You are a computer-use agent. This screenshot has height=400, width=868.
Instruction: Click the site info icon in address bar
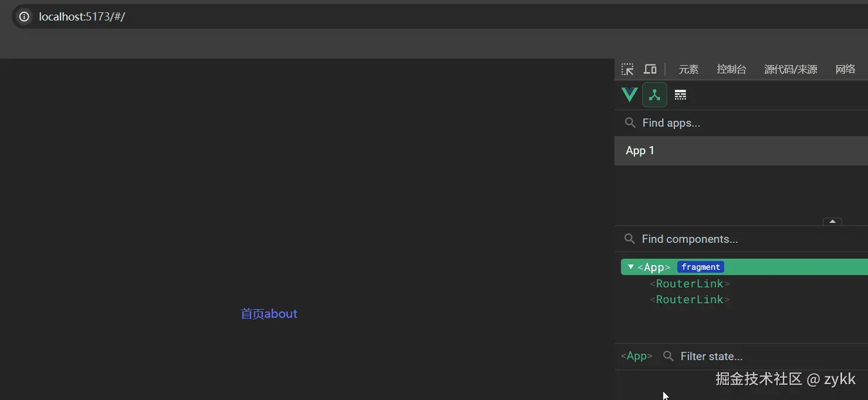23,16
